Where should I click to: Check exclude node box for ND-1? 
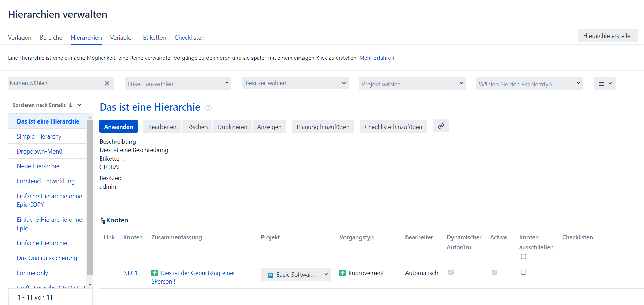click(523, 272)
